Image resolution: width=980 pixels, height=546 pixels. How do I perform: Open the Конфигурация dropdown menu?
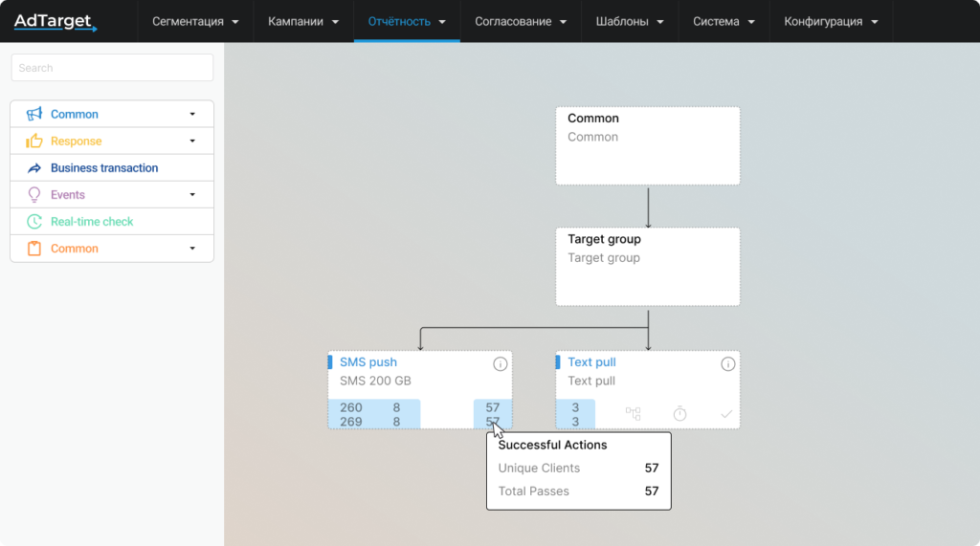(830, 21)
